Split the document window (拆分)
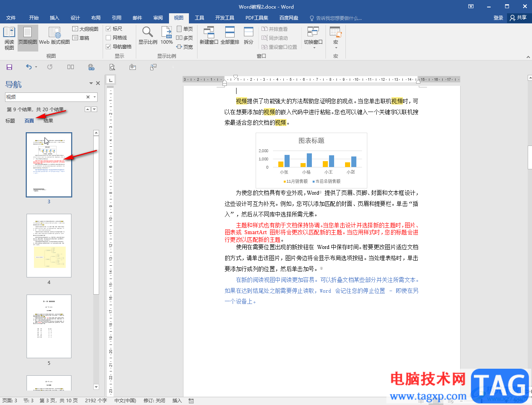Screen dimensions: 532x405 point(249,36)
